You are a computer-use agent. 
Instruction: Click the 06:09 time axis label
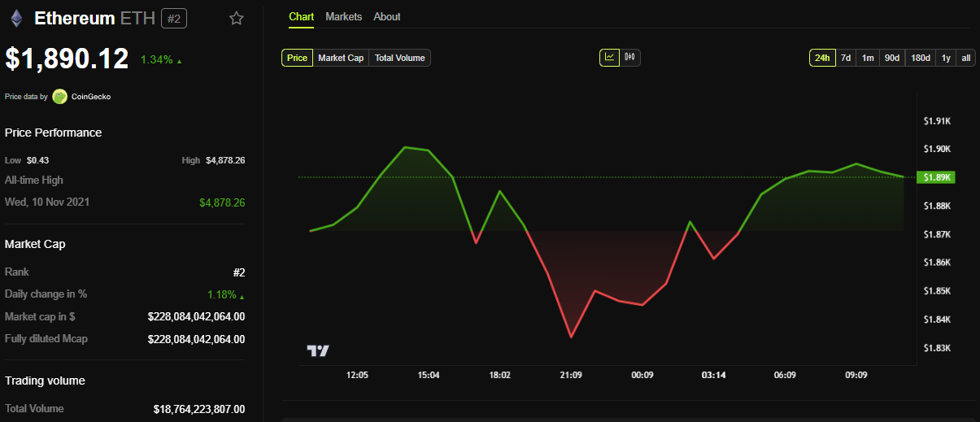pos(785,375)
